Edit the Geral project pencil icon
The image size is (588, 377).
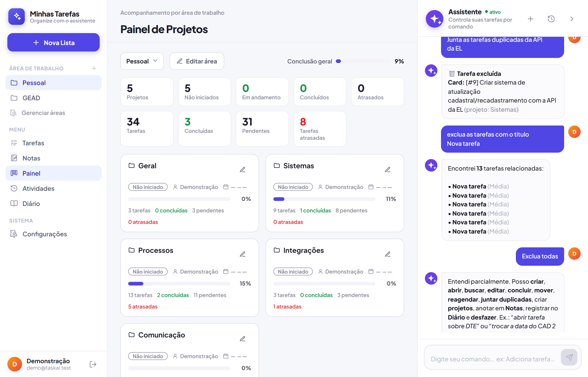point(242,169)
